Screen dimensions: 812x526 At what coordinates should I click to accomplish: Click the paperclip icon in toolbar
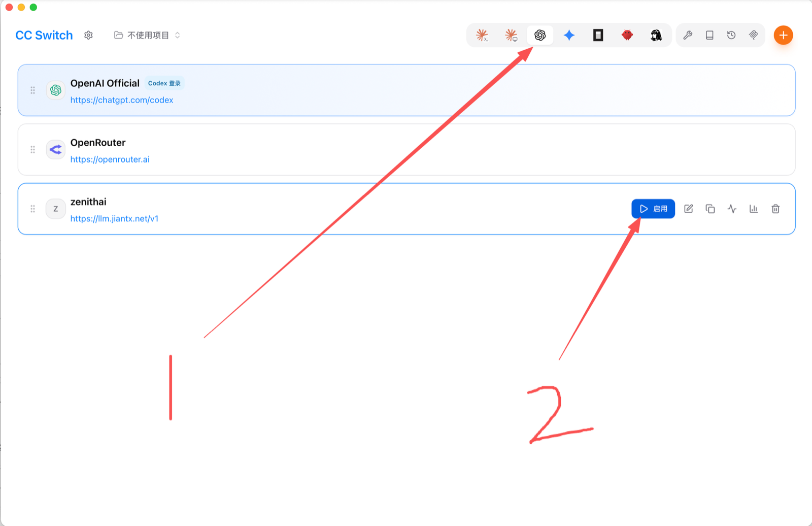pos(753,35)
